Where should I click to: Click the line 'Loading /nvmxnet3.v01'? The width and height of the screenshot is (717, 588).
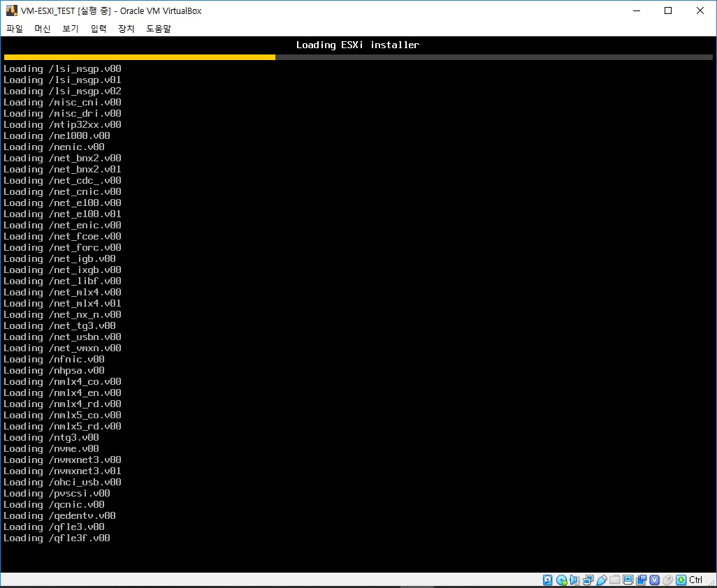click(x=62, y=471)
